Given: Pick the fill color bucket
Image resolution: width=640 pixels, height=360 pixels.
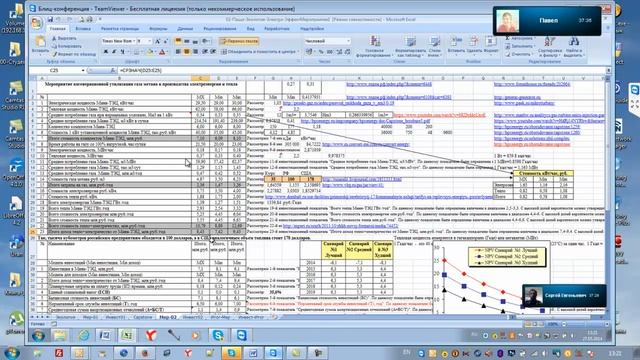Looking at the screenshot, I should pyautogui.click(x=150, y=52).
